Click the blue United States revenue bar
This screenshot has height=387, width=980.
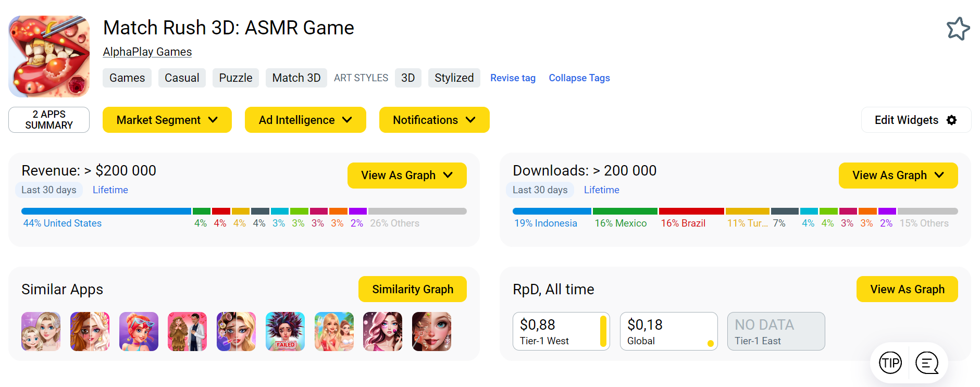[x=106, y=211]
